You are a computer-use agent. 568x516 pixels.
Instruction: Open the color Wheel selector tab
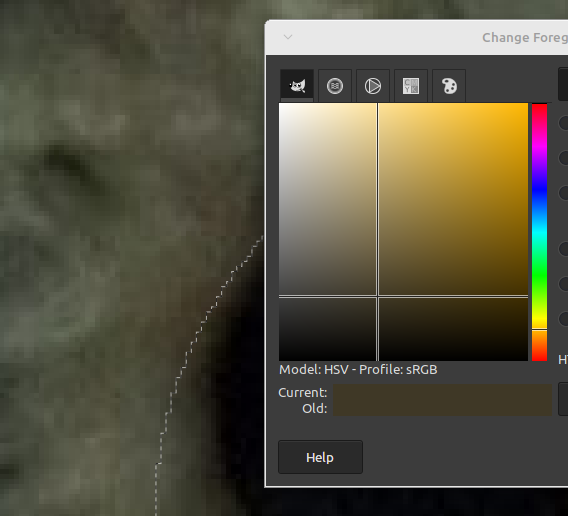373,86
